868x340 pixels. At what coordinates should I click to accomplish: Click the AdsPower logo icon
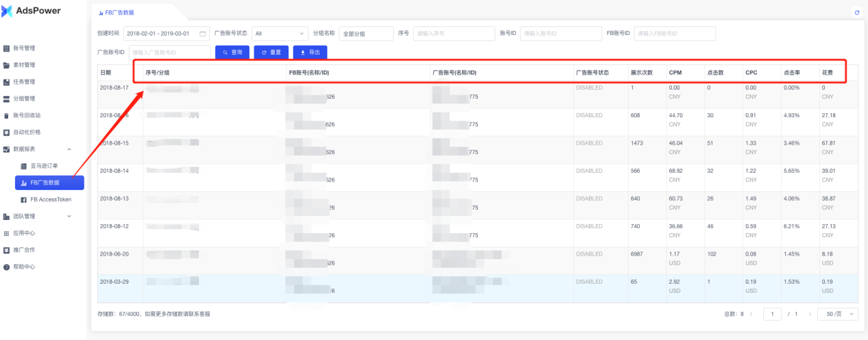tap(8, 11)
